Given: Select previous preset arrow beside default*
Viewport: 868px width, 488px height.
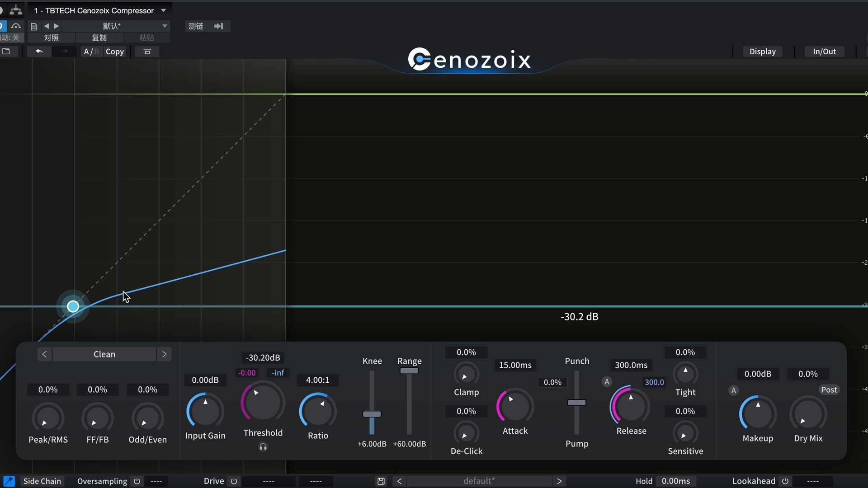Looking at the screenshot, I should [x=399, y=481].
